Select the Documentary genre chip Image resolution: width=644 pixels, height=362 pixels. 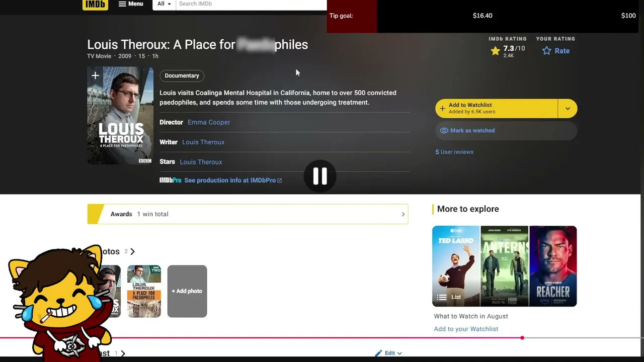coord(182,75)
